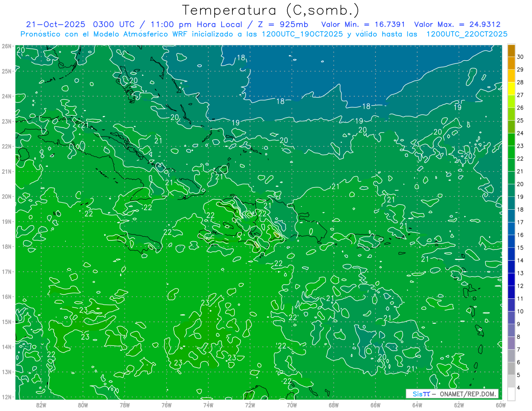The image size is (532, 411).
Task: Click the 76W longitude axis label
Action: 167,405
